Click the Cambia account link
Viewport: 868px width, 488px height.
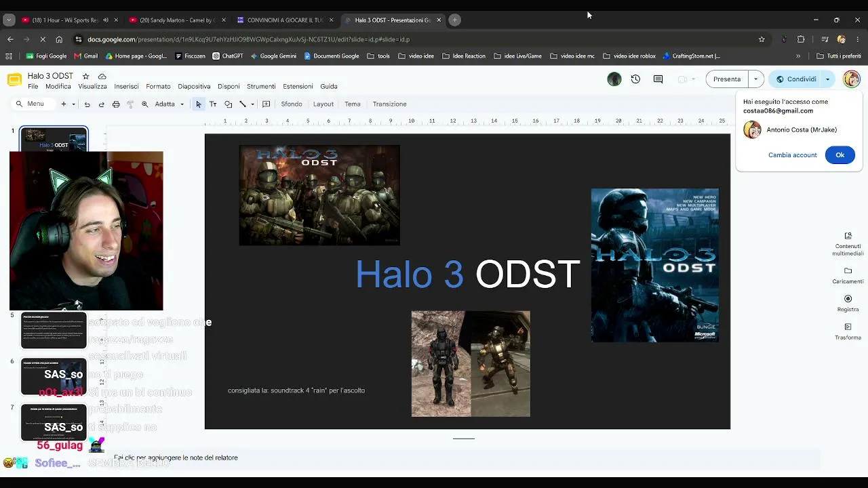click(x=793, y=155)
